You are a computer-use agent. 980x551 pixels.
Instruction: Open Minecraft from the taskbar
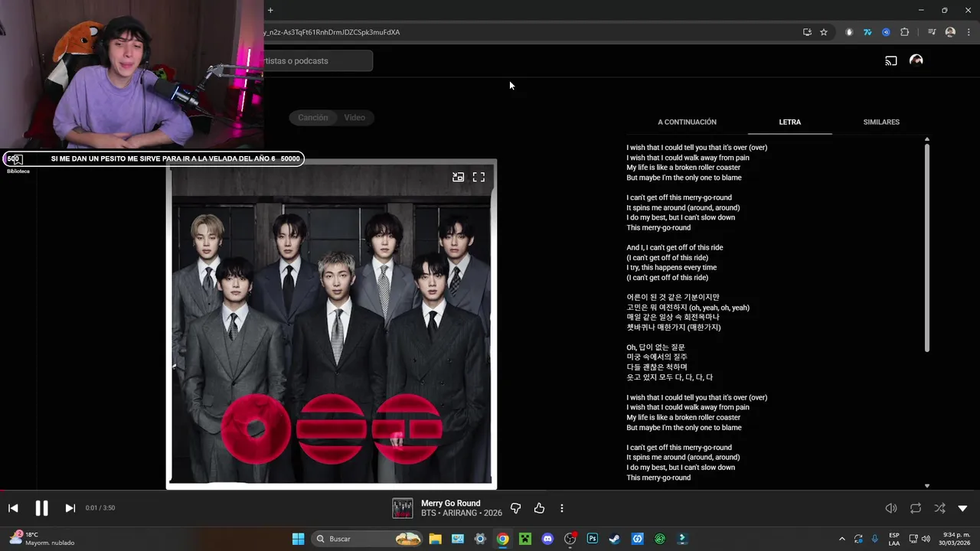click(524, 539)
